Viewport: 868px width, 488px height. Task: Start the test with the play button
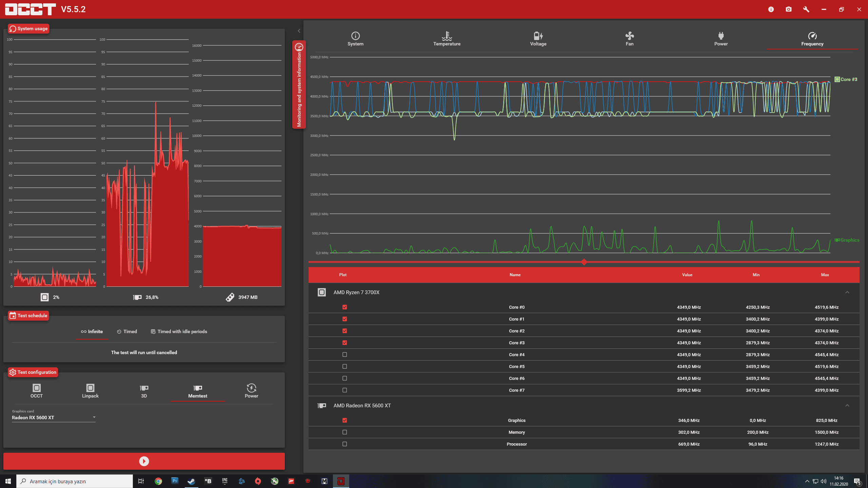144,461
